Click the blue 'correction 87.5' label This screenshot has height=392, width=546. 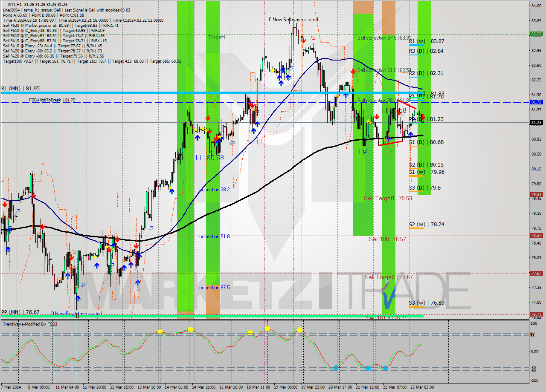[x=215, y=288]
